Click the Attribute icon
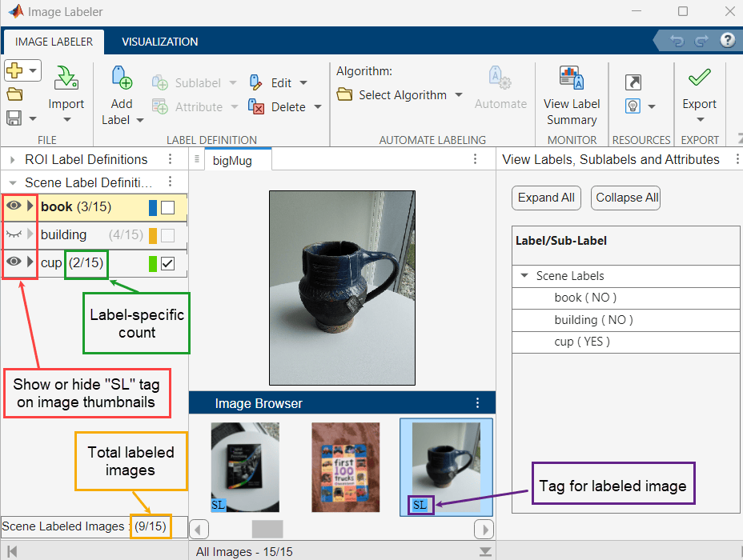The width and height of the screenshot is (743, 560). [159, 106]
